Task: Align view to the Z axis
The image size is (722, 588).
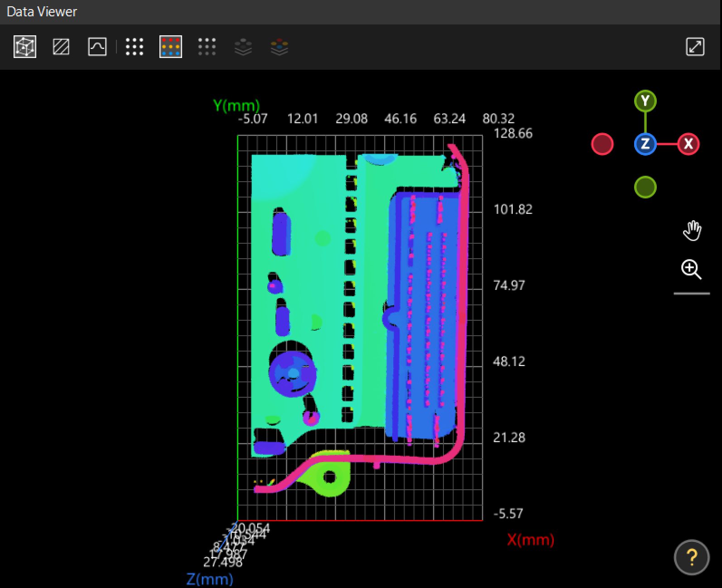Action: pos(645,144)
